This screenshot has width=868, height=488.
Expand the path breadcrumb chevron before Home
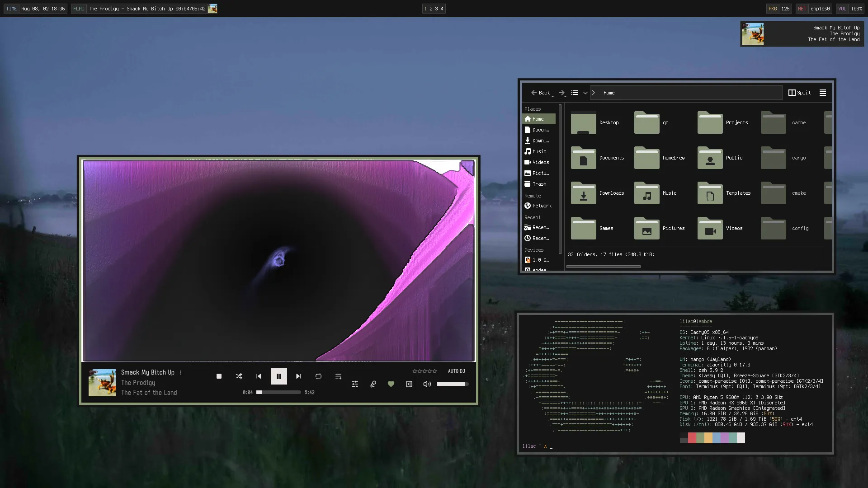pos(594,93)
